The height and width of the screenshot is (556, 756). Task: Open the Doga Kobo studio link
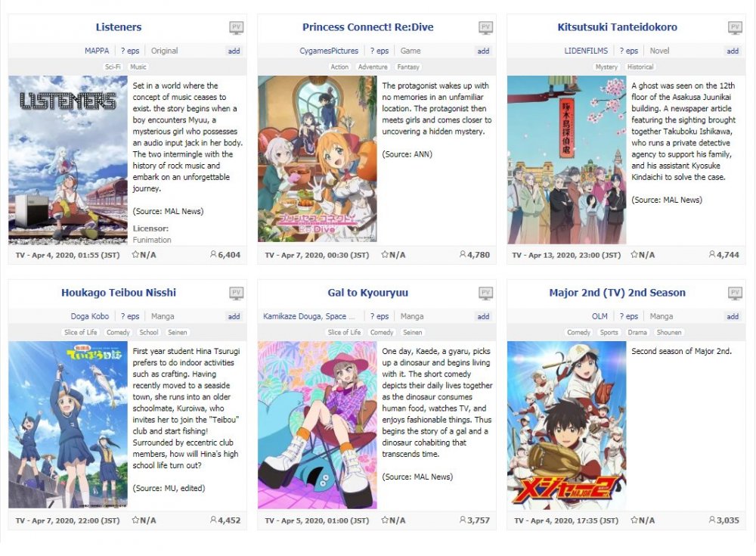[90, 316]
